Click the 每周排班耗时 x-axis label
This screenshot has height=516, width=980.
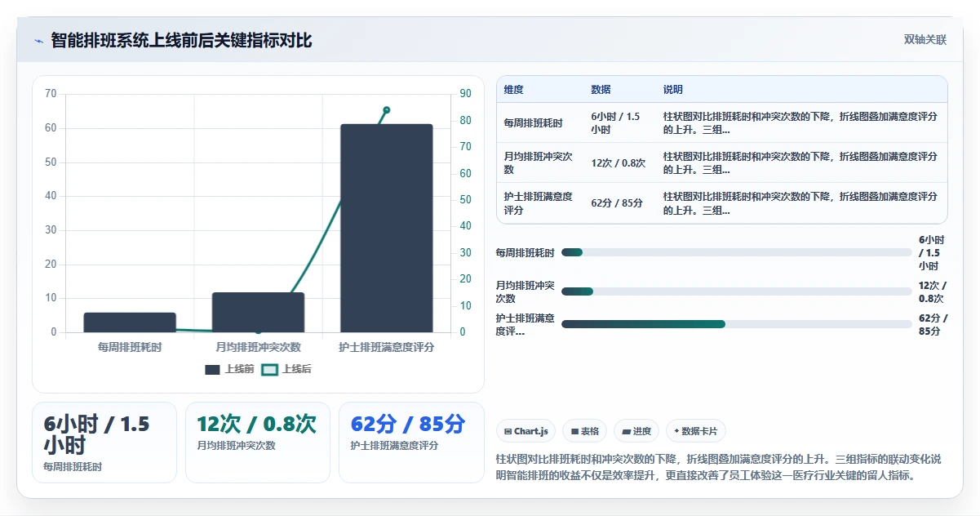click(x=130, y=347)
